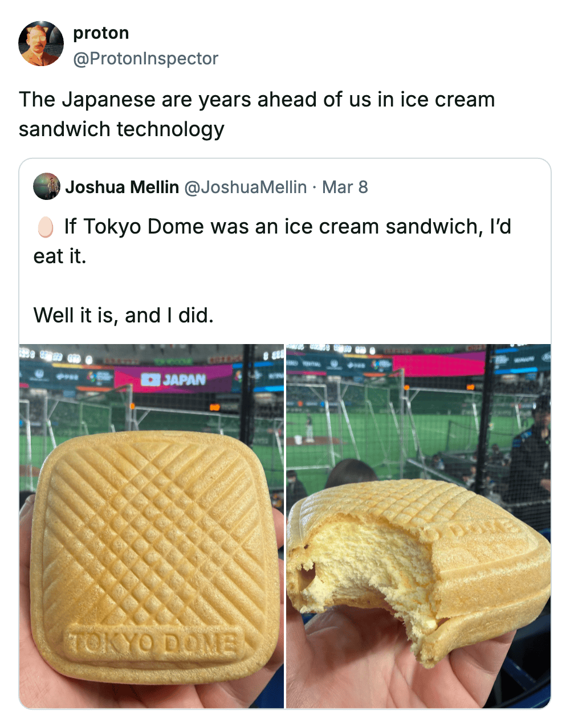The width and height of the screenshot is (570, 728).
Task: Click the TOKYO DOME embossed text on wafer
Action: point(152,644)
